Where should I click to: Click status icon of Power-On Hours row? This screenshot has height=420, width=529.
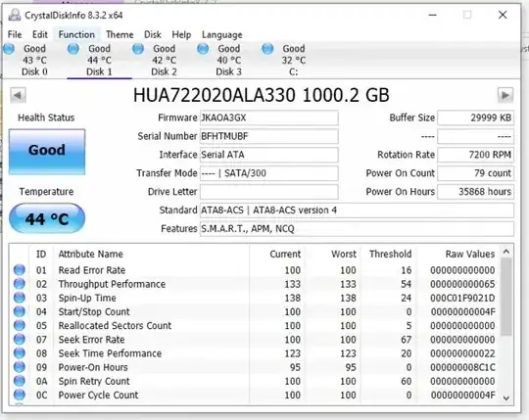(20, 367)
